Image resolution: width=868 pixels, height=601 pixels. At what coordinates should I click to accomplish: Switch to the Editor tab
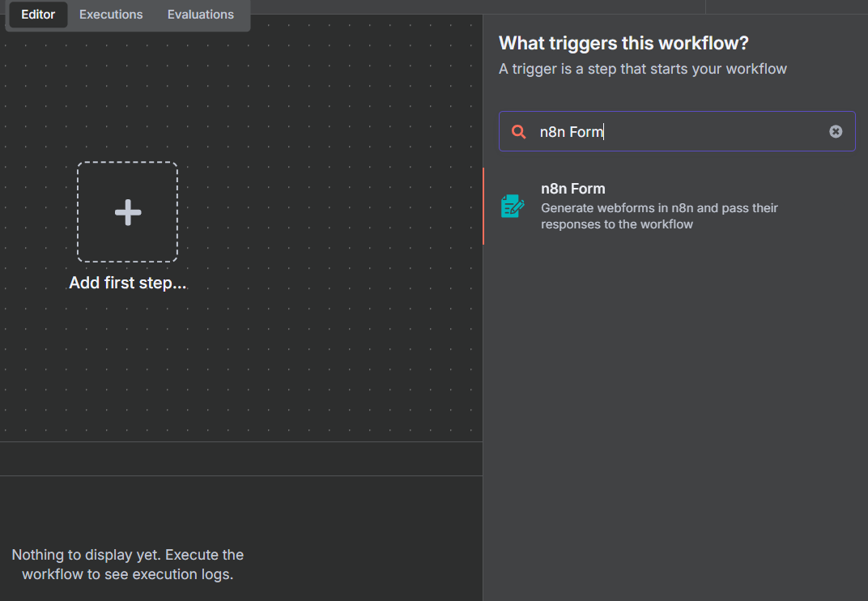tap(38, 15)
